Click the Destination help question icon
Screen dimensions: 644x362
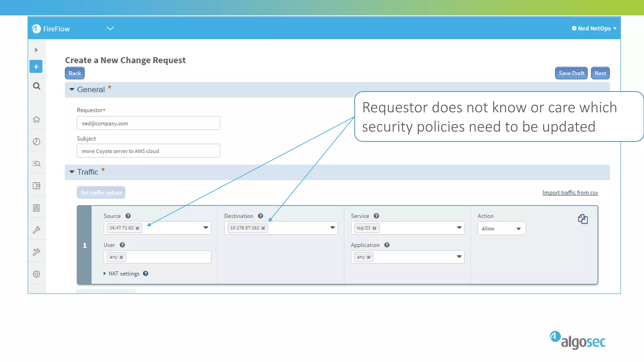coord(260,216)
